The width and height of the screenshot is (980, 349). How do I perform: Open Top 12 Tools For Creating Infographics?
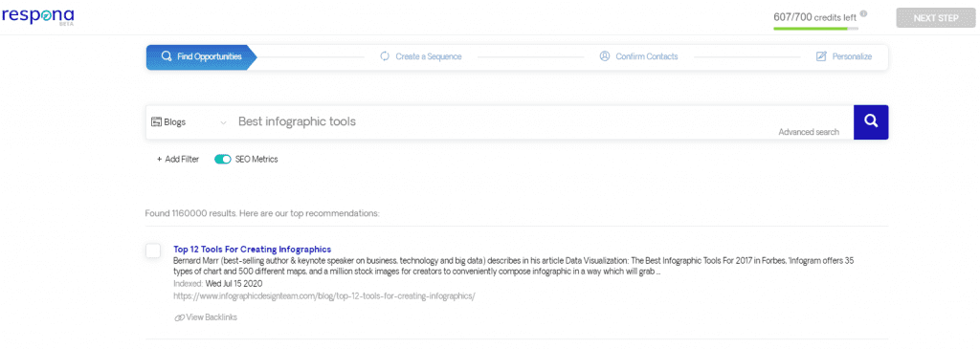click(253, 250)
